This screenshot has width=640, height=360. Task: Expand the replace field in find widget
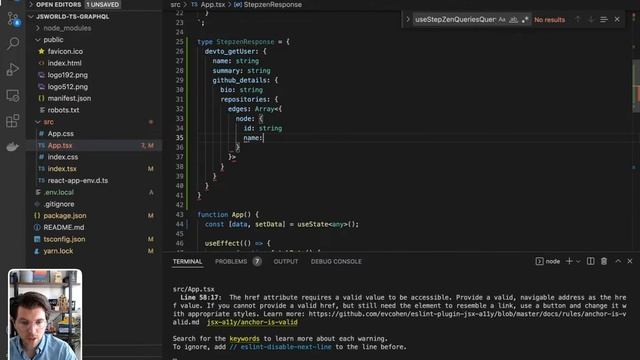(407, 20)
